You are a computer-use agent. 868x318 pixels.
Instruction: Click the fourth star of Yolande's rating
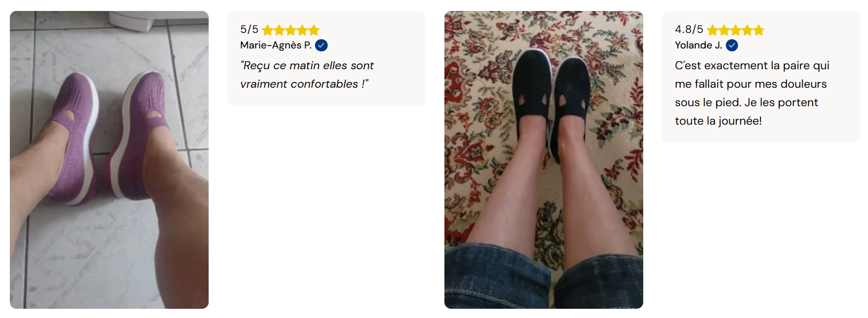(747, 30)
